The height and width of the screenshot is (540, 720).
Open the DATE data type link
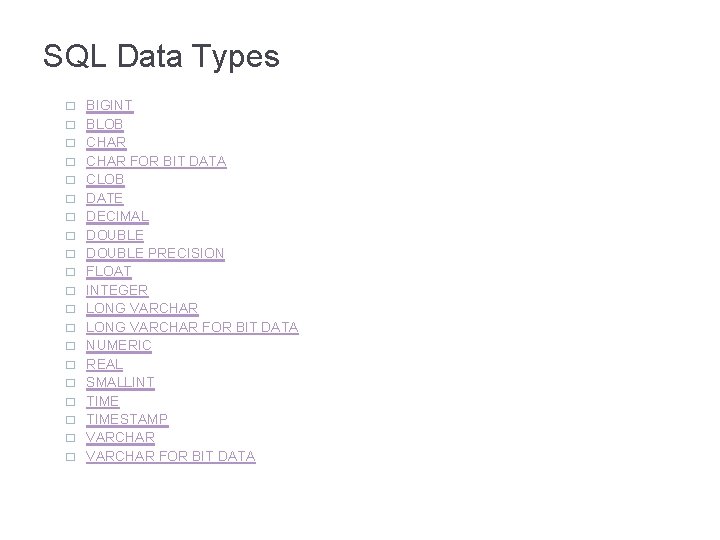105,198
